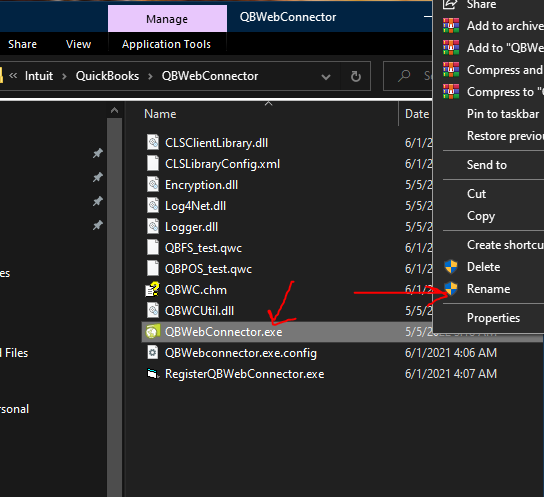This screenshot has width=544, height=497.
Task: Click the search magnifier icon
Action: tap(404, 76)
